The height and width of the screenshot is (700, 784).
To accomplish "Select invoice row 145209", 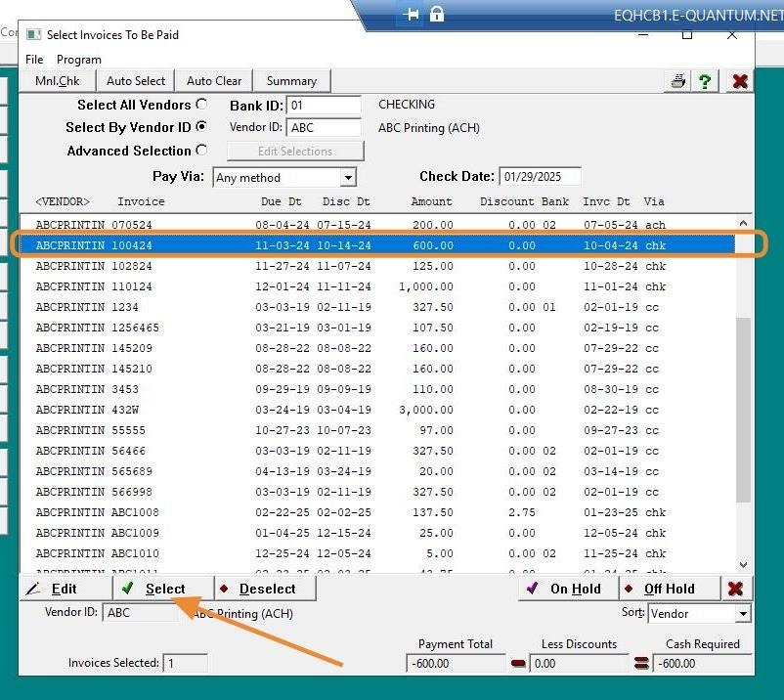I will pos(377,348).
